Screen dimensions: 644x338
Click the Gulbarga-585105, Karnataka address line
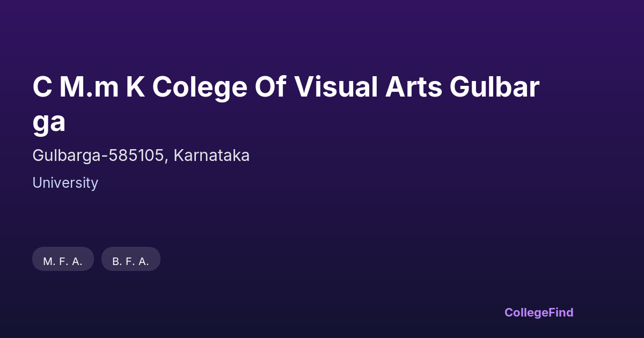point(141,156)
